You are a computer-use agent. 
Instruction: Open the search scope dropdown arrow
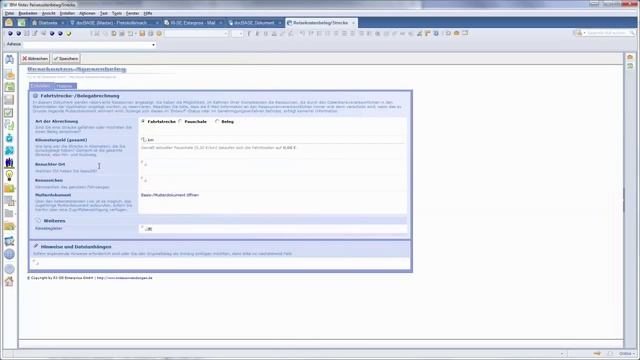[x=584, y=33]
